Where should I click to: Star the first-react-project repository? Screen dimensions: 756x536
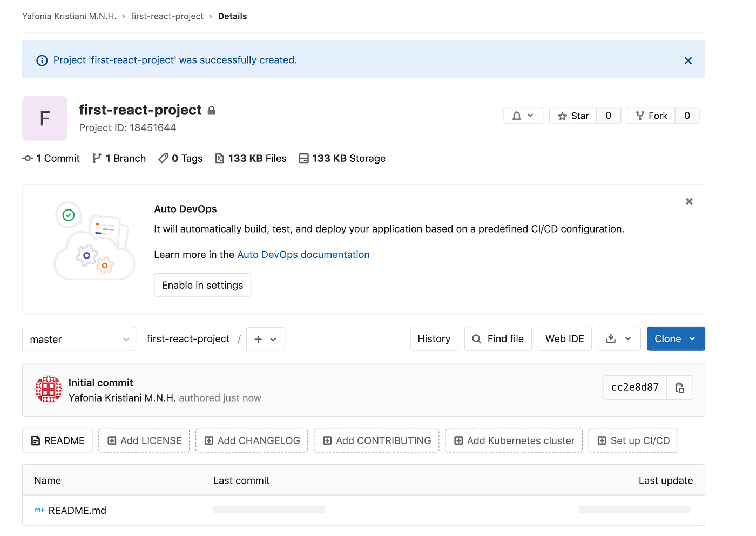[x=573, y=116]
